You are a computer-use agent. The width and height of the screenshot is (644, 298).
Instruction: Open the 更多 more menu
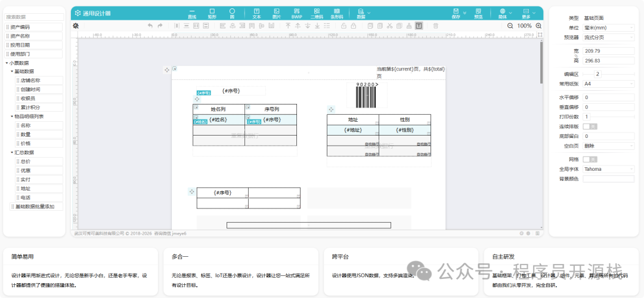pyautogui.click(x=525, y=13)
